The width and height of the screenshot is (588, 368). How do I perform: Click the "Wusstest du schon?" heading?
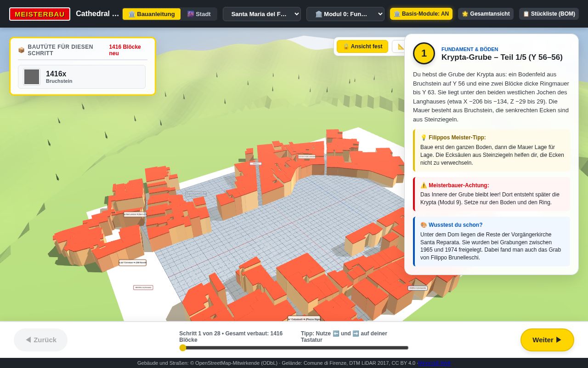tap(456, 225)
